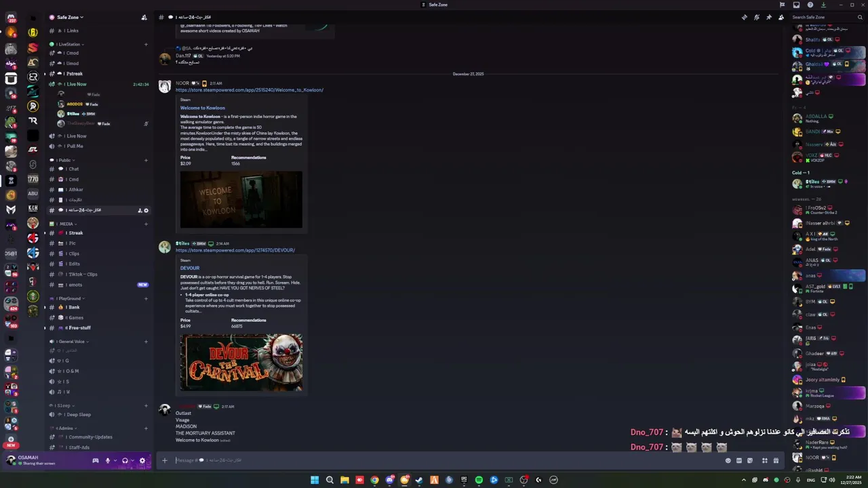This screenshot has height=488, width=868.
Task: Join the Deep Sleep voice channel
Action: [x=98, y=415]
